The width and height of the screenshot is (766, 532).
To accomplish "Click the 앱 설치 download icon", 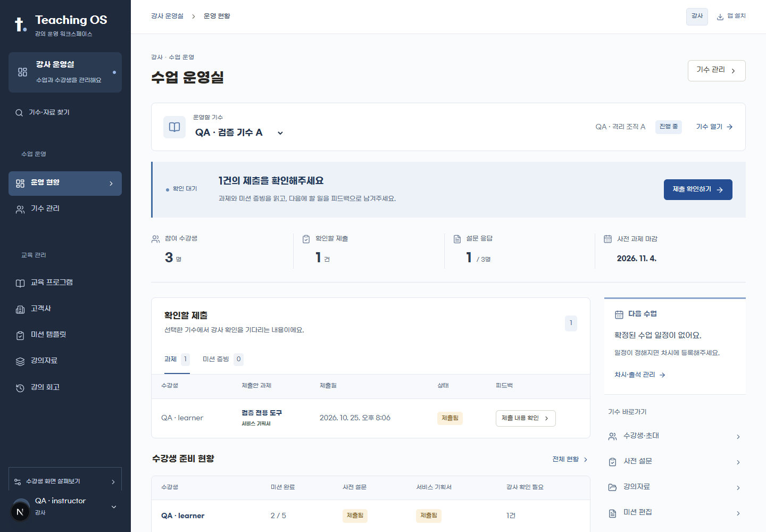I will tap(720, 17).
